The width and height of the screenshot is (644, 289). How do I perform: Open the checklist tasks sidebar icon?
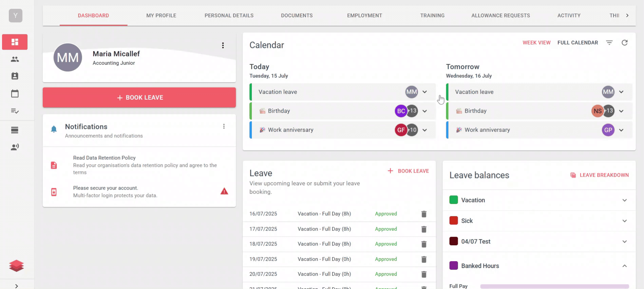click(x=15, y=111)
